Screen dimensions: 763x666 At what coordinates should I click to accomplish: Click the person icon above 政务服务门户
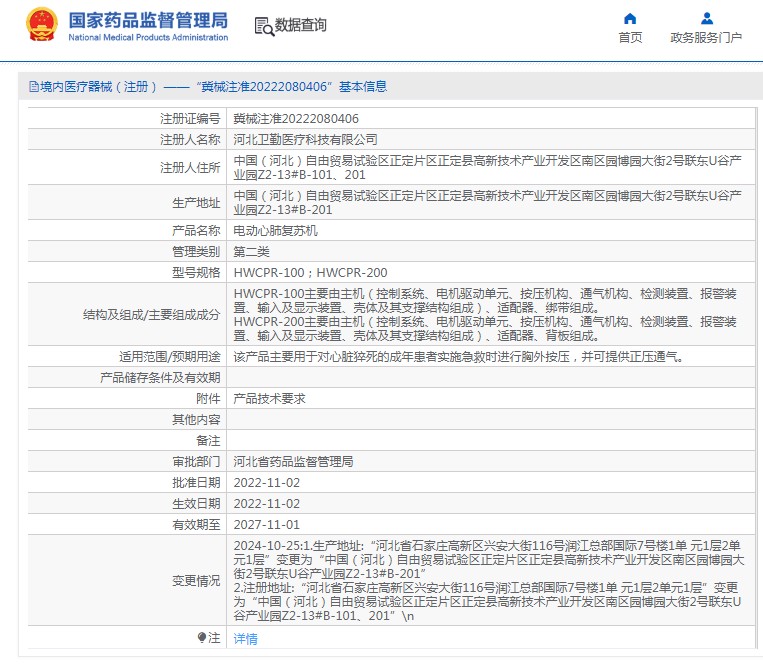point(706,18)
